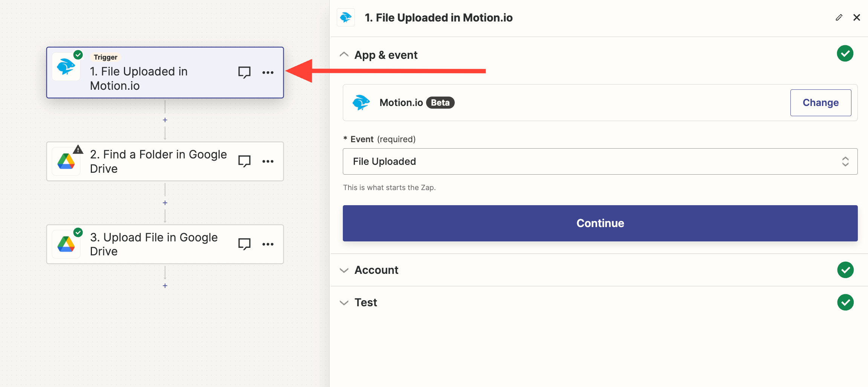Open three-dot menu on Upload File step
Viewport: 868px width, 387px height.
pos(268,244)
